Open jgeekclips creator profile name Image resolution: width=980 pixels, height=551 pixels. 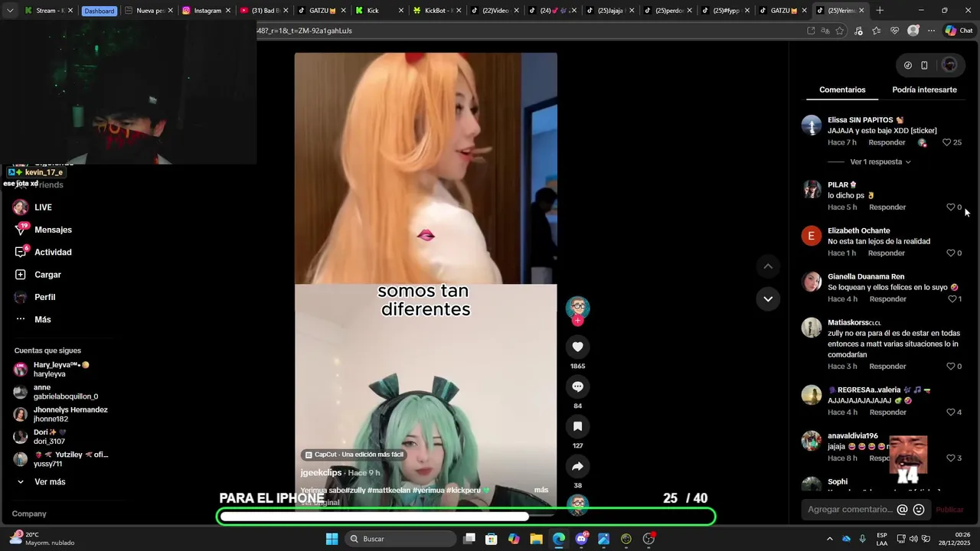(321, 473)
